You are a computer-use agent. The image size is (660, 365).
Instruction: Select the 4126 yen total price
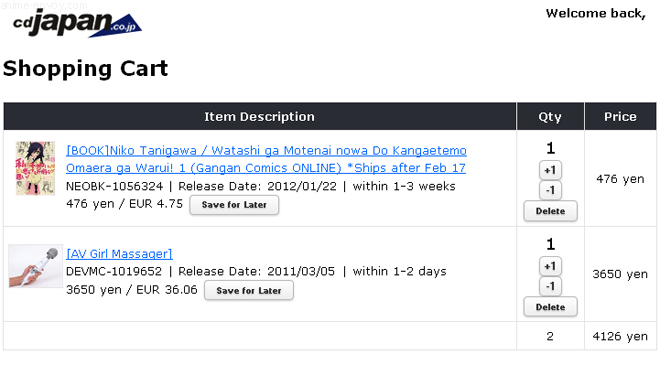pyautogui.click(x=620, y=336)
